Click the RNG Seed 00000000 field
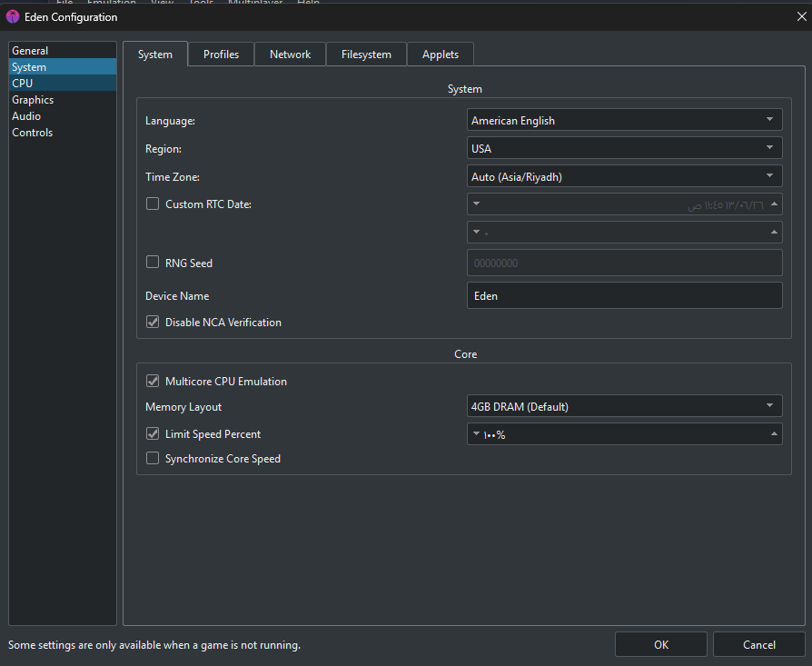Screen dimensions: 812x666 [624, 263]
